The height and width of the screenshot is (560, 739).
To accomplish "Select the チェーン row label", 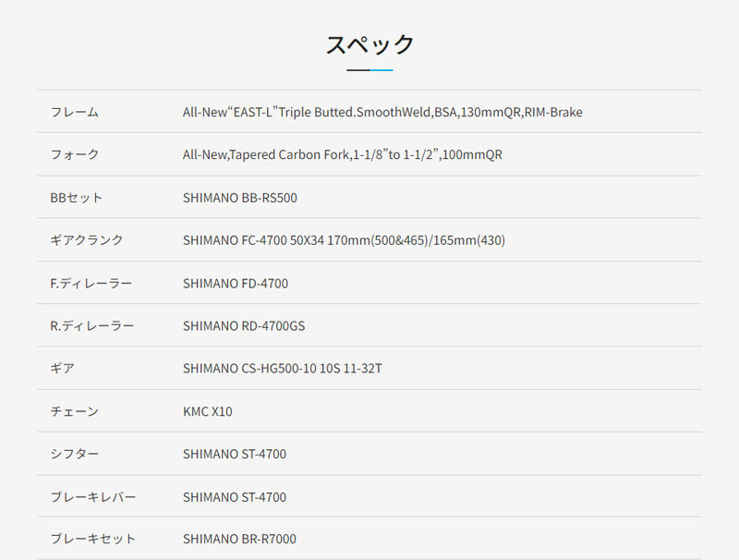I will click(x=75, y=411).
